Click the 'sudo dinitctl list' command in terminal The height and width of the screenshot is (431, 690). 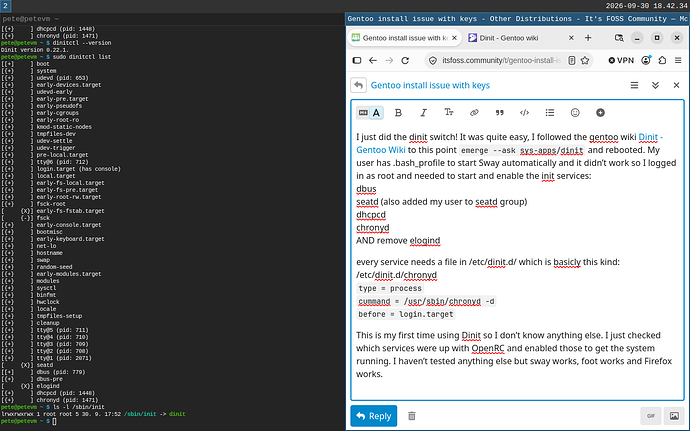point(82,57)
